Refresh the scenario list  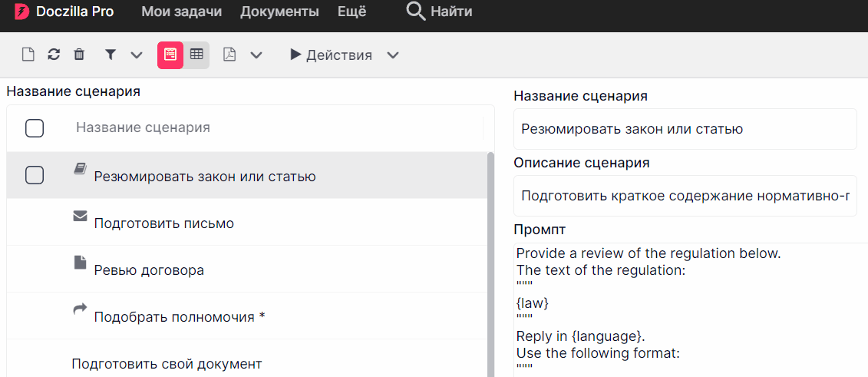54,55
